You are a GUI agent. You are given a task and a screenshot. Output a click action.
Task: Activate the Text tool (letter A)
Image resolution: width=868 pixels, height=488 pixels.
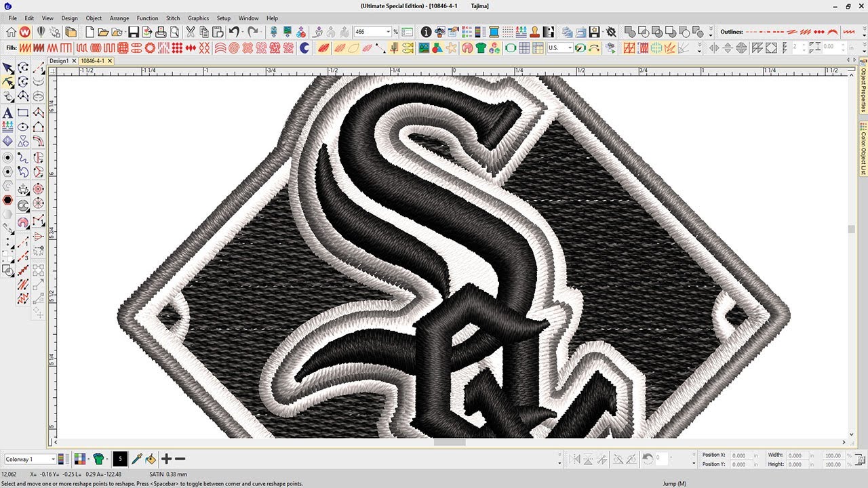click(x=7, y=113)
